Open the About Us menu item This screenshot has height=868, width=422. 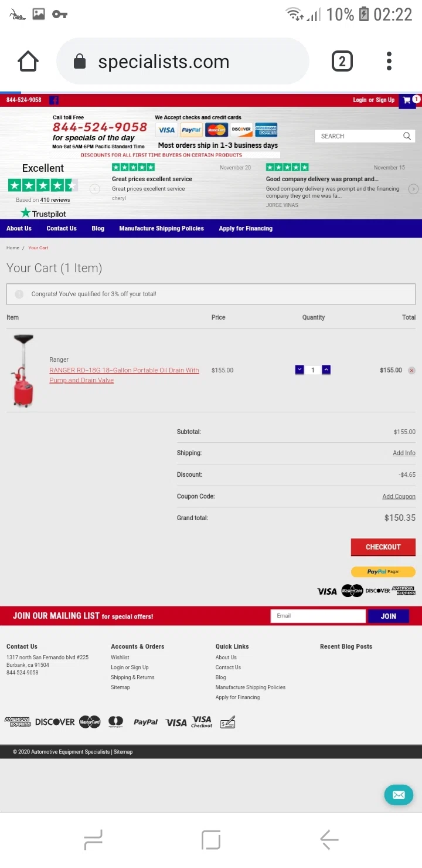pyautogui.click(x=19, y=229)
